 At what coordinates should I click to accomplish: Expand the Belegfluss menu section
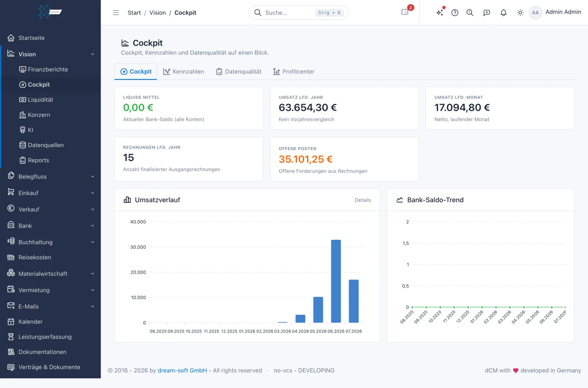coord(51,177)
